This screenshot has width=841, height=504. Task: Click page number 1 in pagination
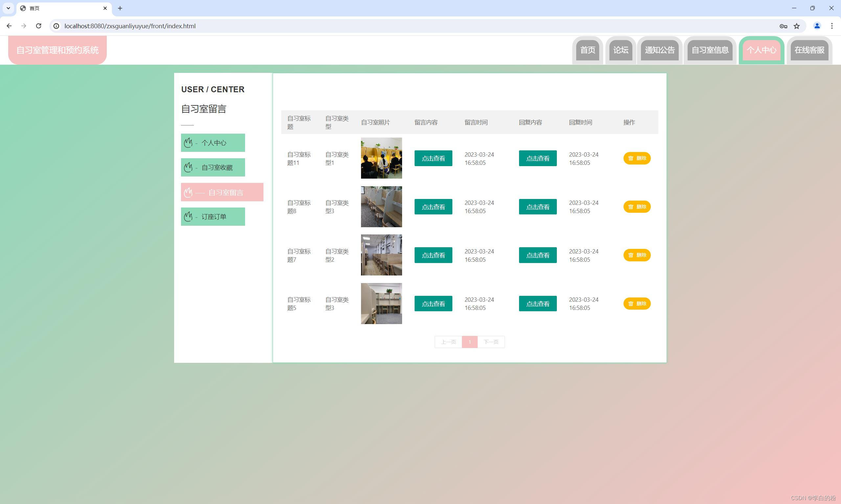click(469, 342)
